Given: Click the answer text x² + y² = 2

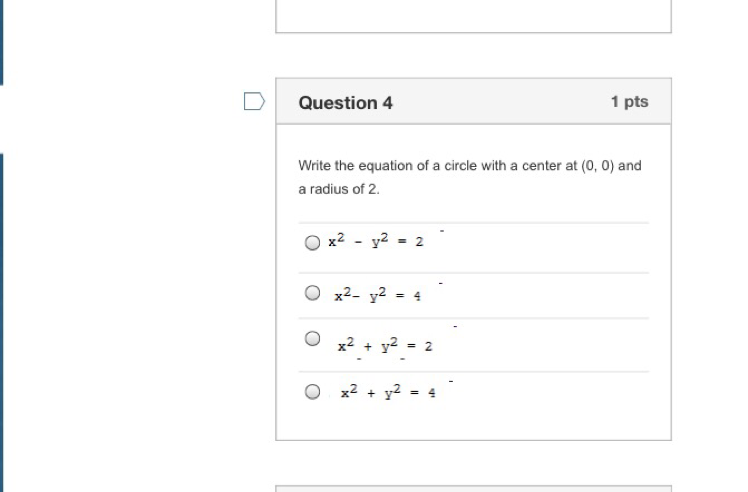Looking at the screenshot, I should (x=385, y=345).
